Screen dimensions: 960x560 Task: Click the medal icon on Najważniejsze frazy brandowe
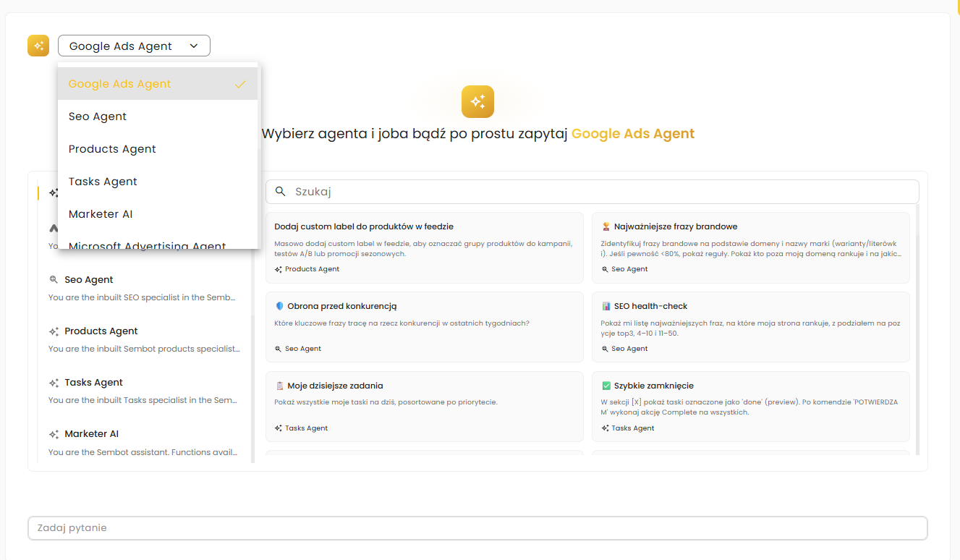coord(606,226)
